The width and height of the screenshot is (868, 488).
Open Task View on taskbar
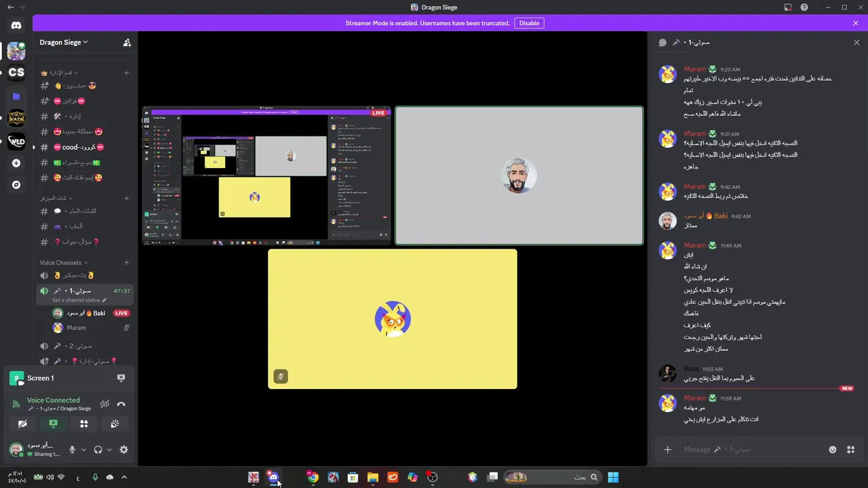492,477
